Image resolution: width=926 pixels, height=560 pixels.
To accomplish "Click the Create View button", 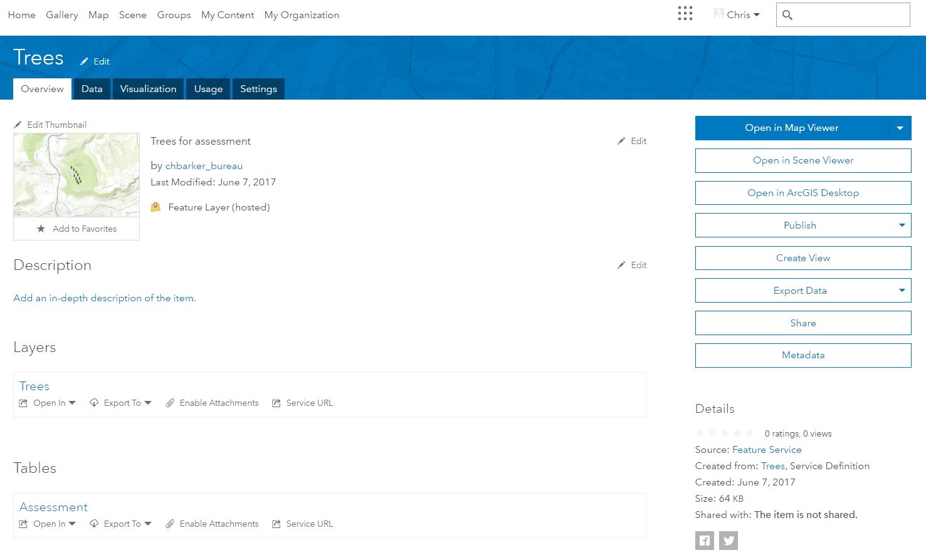I will (x=803, y=258).
